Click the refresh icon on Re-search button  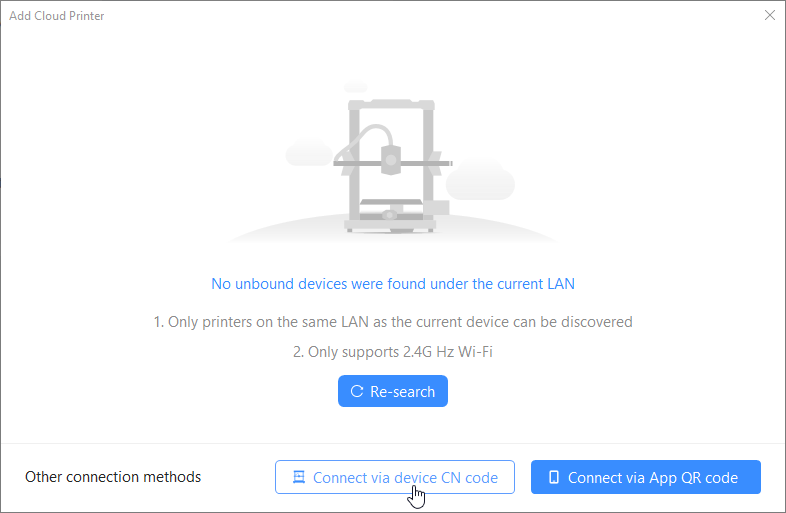(x=356, y=392)
